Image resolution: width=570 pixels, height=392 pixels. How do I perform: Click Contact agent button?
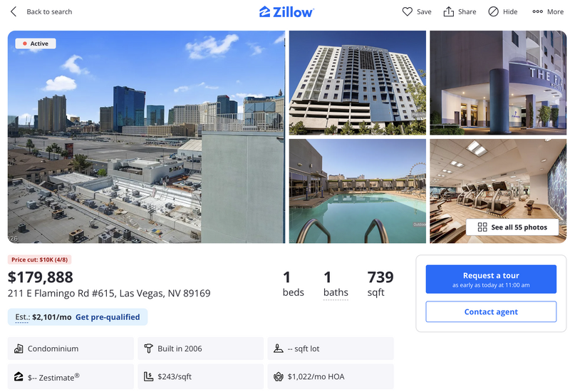(x=491, y=311)
